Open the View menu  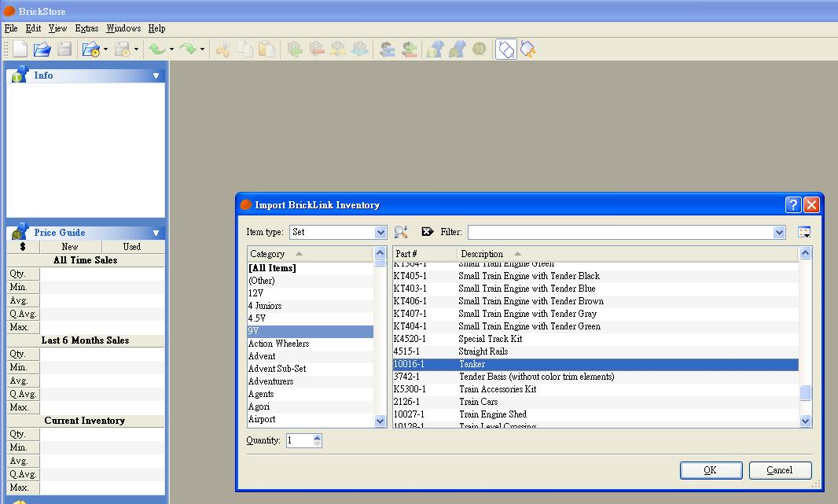pyautogui.click(x=57, y=28)
